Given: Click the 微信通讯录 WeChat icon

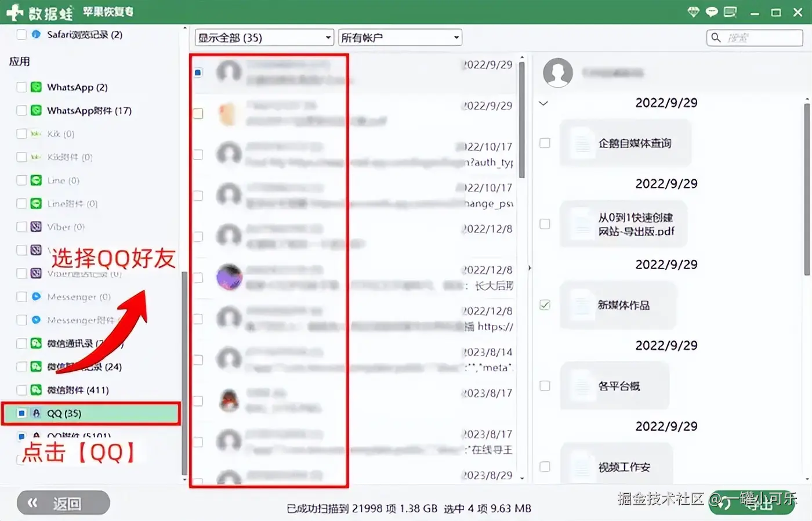Looking at the screenshot, I should 36,343.
